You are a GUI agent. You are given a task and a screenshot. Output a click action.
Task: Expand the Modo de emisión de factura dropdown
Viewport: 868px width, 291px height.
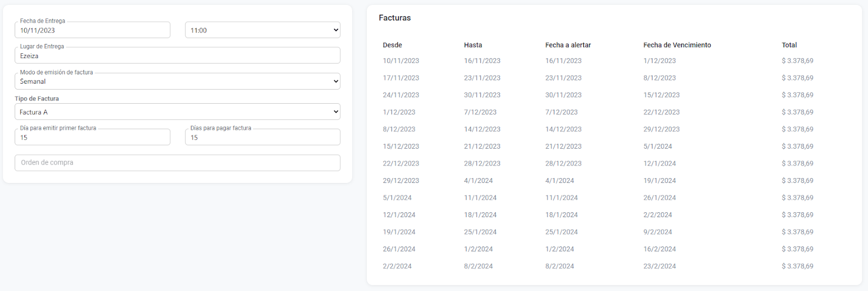coord(177,81)
